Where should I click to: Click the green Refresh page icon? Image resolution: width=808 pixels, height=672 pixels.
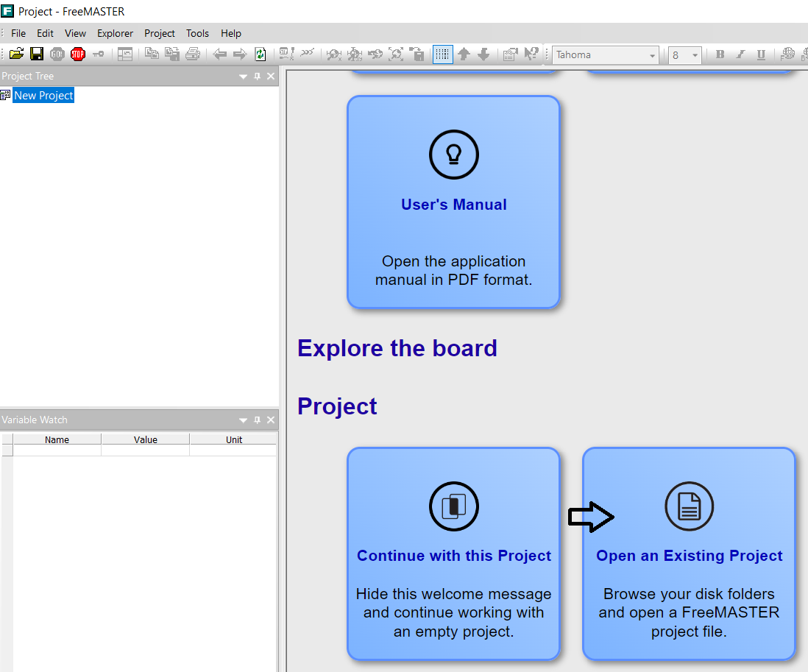(x=261, y=54)
